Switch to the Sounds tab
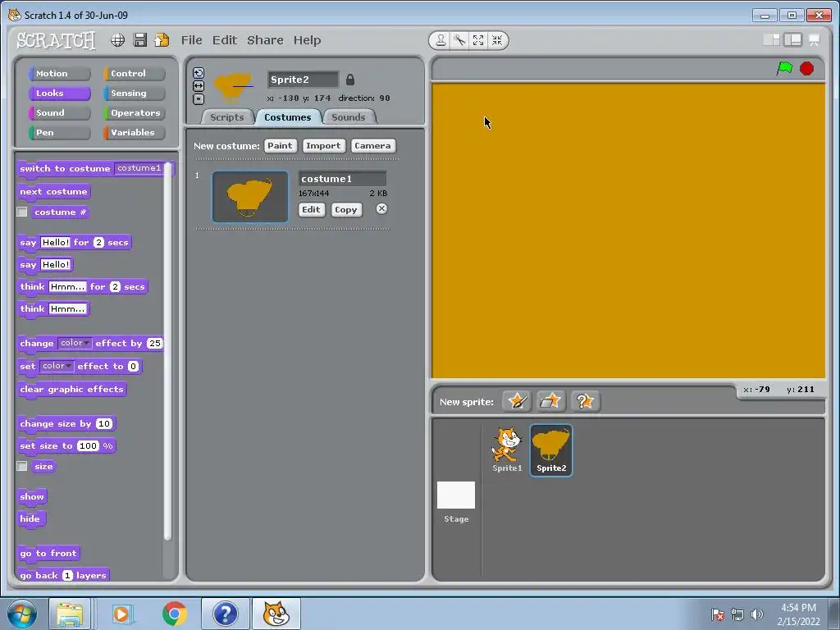Screen dimensions: 840x630 coord(348,117)
